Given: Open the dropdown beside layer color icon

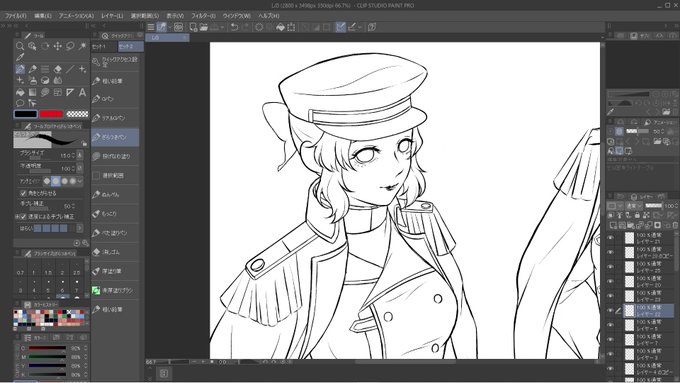Looking at the screenshot, I should pos(621,206).
